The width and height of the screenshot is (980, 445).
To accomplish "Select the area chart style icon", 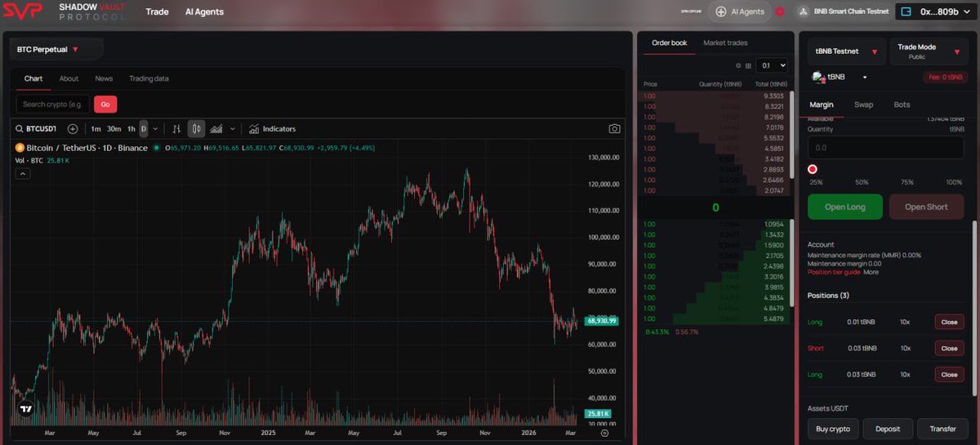I will click(216, 129).
